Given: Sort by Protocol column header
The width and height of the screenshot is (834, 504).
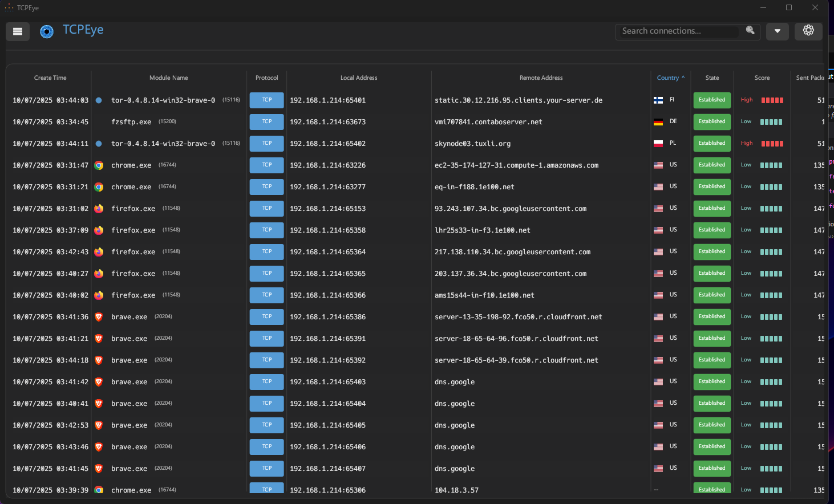Looking at the screenshot, I should point(266,78).
